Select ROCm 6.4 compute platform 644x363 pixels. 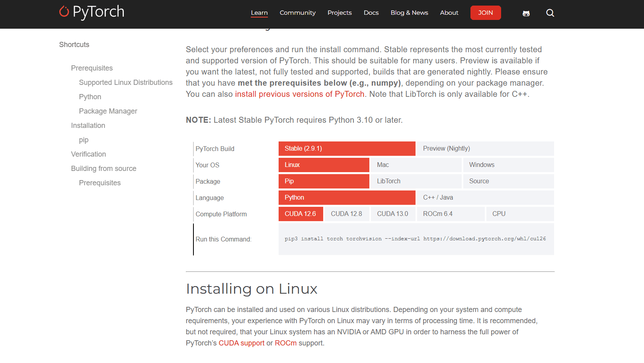click(451, 214)
